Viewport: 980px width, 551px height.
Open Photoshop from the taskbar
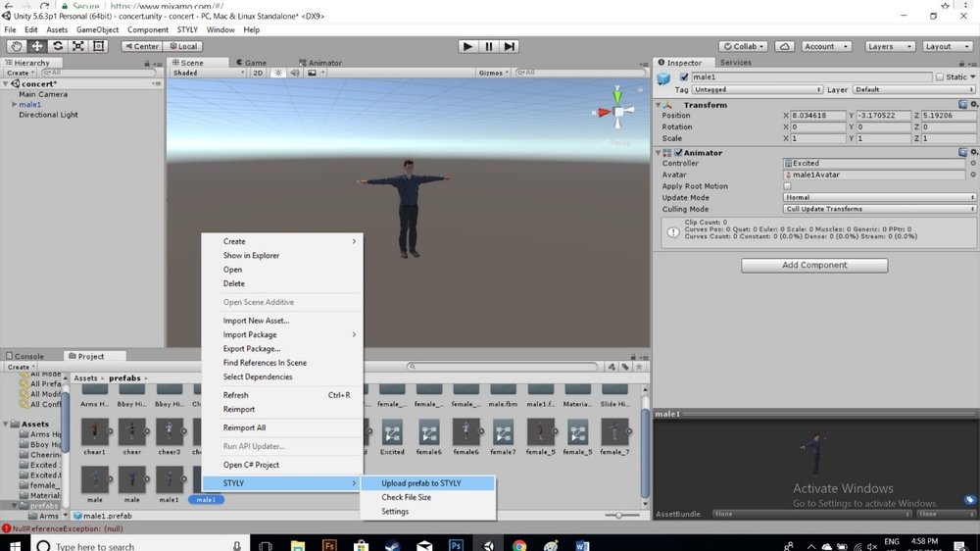click(456, 545)
